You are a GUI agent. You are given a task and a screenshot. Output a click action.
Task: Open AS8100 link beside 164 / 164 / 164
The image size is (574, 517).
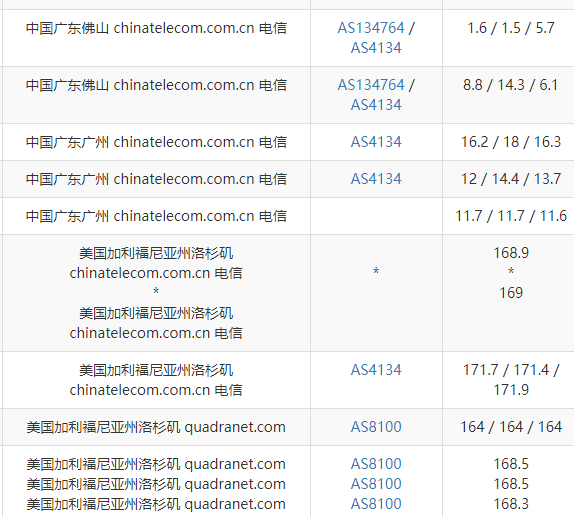pyautogui.click(x=376, y=427)
